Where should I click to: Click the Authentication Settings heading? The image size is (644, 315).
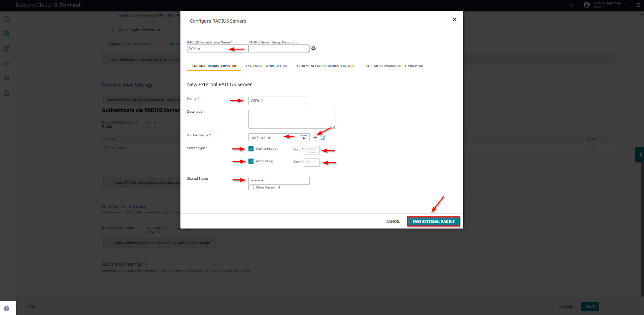(127, 85)
